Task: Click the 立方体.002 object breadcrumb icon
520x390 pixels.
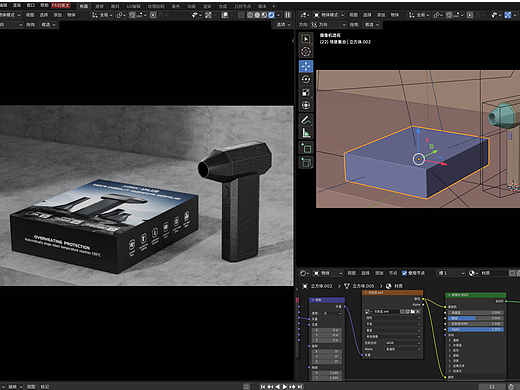Action: point(305,286)
